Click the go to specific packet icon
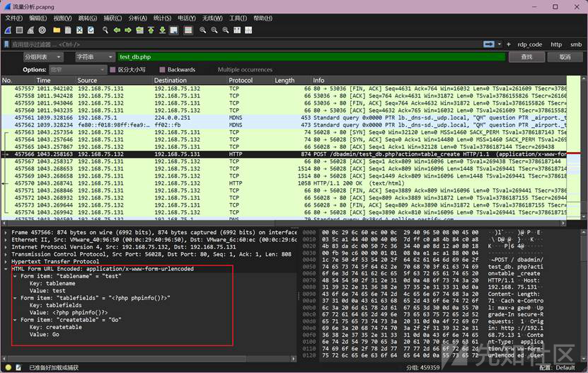588x373 pixels. 139,30
